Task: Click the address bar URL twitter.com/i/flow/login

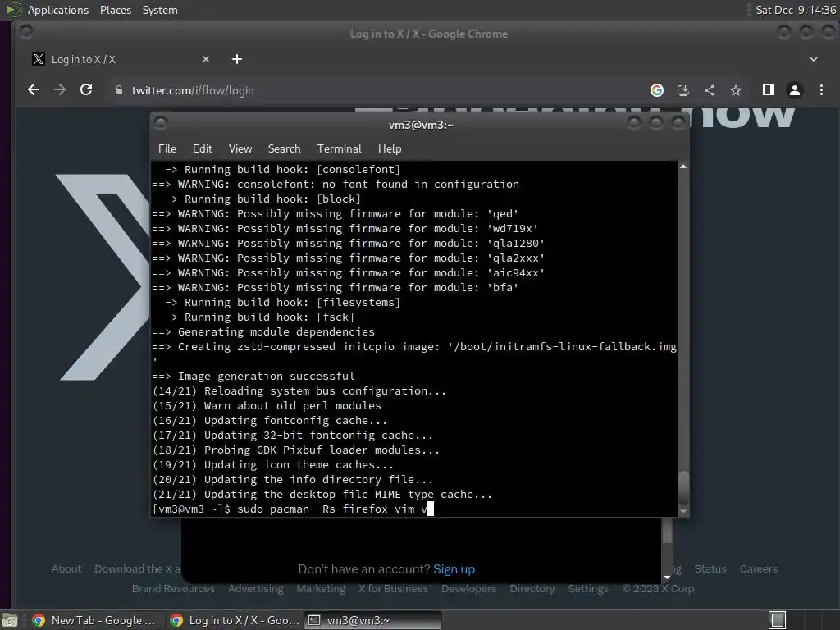Action: tap(193, 90)
